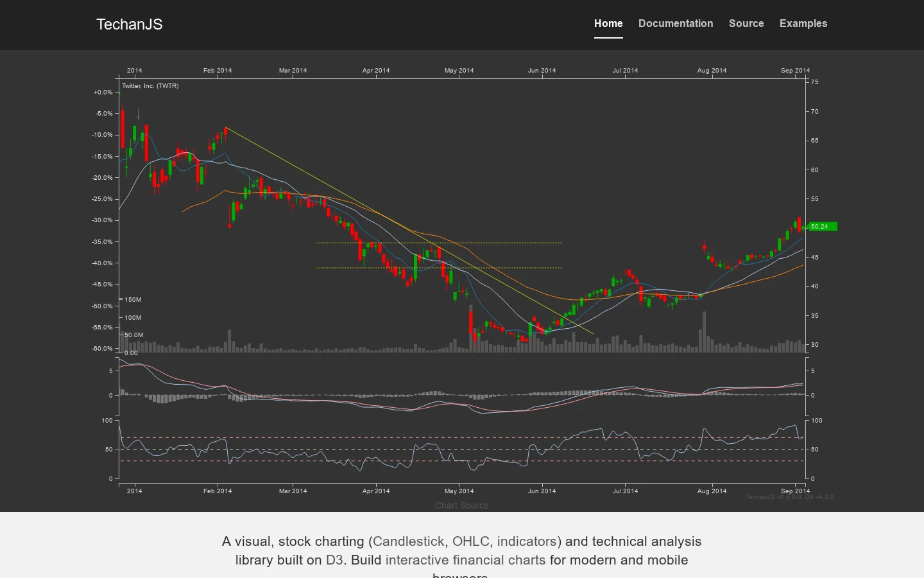Image resolution: width=924 pixels, height=578 pixels.
Task: Go to the Source navigation link
Action: [746, 24]
